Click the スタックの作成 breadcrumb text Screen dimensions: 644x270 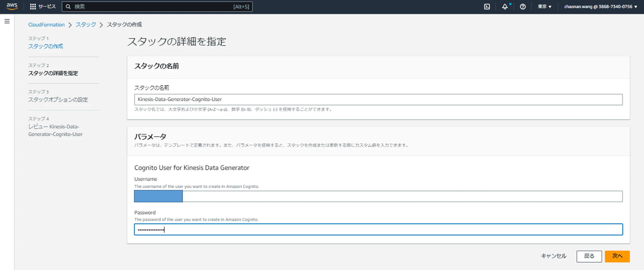[124, 25]
